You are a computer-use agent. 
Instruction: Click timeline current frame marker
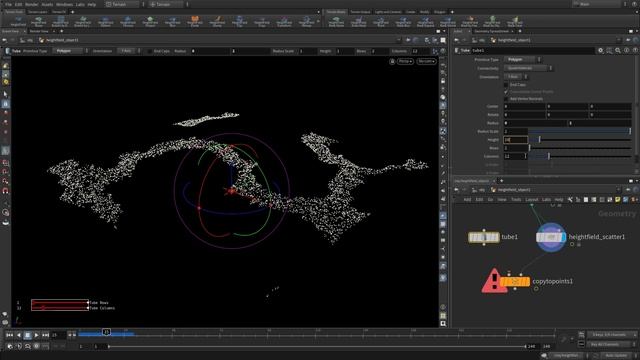(x=106, y=332)
